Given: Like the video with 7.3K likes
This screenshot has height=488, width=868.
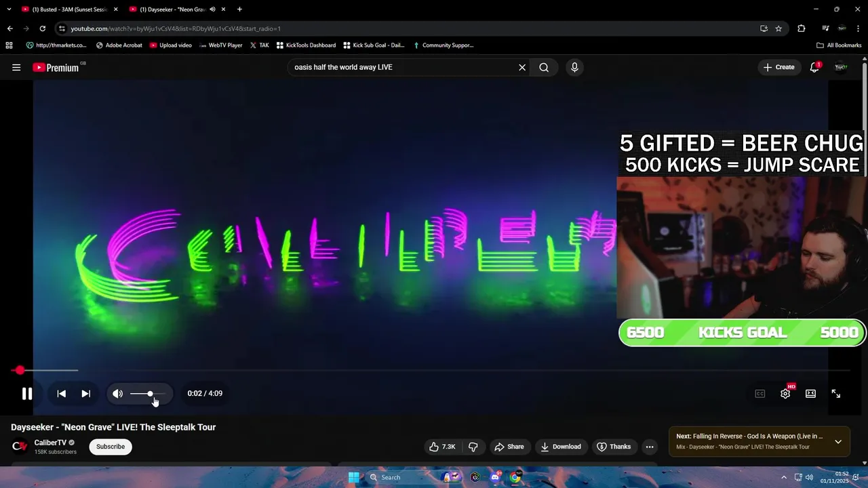Looking at the screenshot, I should (x=442, y=447).
